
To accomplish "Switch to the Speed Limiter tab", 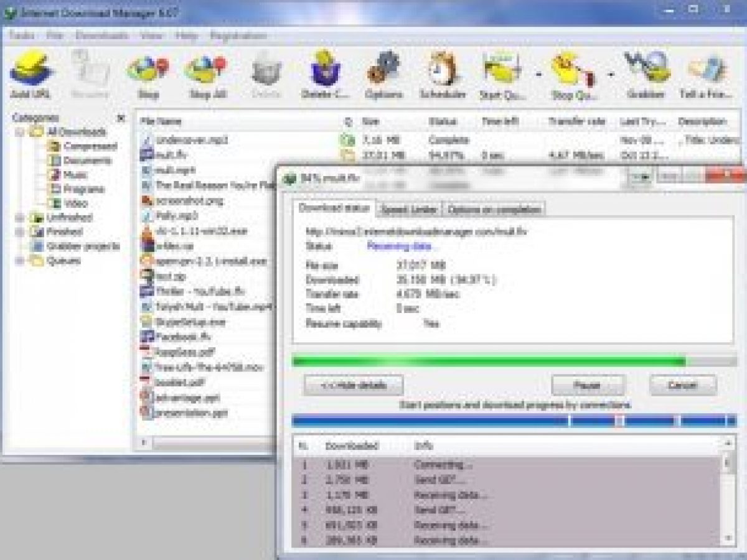I will point(409,209).
